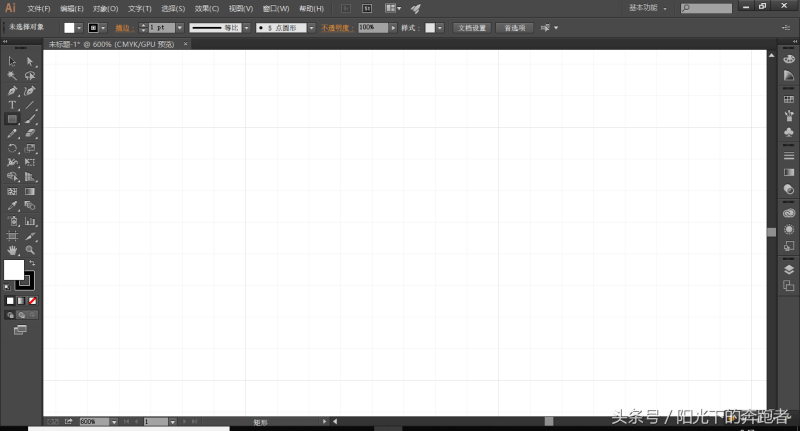Image resolution: width=800 pixels, height=431 pixels.
Task: Open the Symbols panel (club icon)
Action: [789, 133]
